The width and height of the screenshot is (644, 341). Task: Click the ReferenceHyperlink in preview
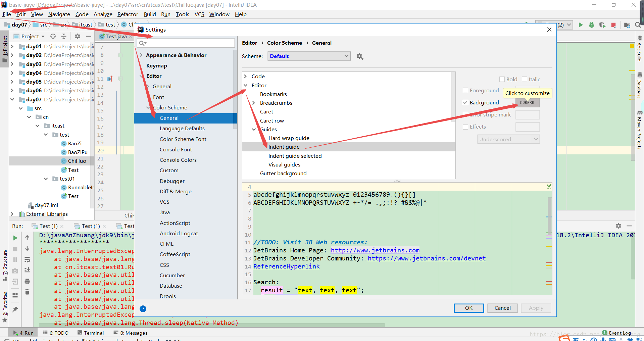(287, 266)
